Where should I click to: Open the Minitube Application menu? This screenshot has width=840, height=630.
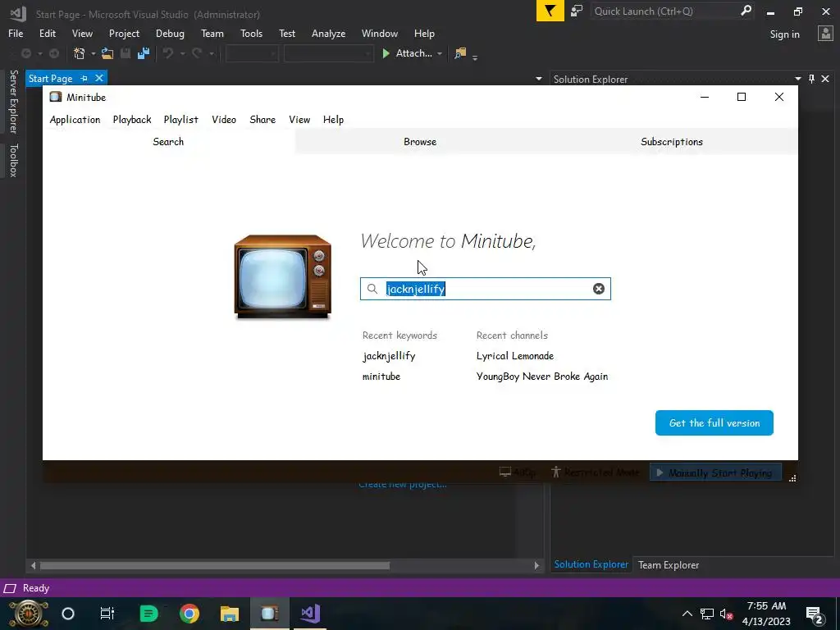click(x=75, y=120)
